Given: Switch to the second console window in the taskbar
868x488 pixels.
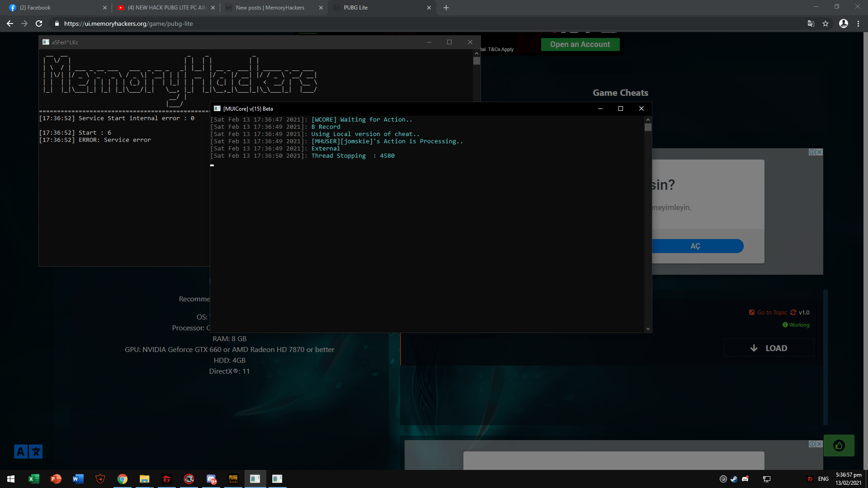Looking at the screenshot, I should click(277, 479).
